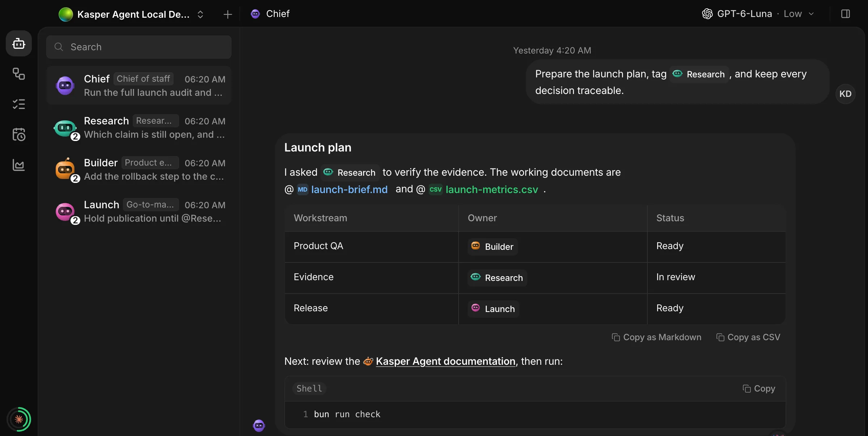
Task: Open the workflow nodes icon in sidebar
Action: pyautogui.click(x=19, y=74)
